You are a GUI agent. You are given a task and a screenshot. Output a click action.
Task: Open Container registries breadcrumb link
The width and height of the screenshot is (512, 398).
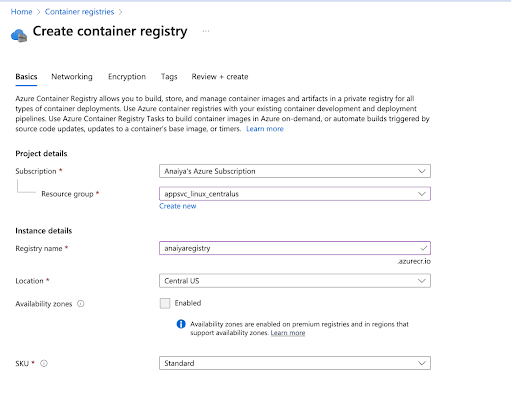[x=79, y=12]
